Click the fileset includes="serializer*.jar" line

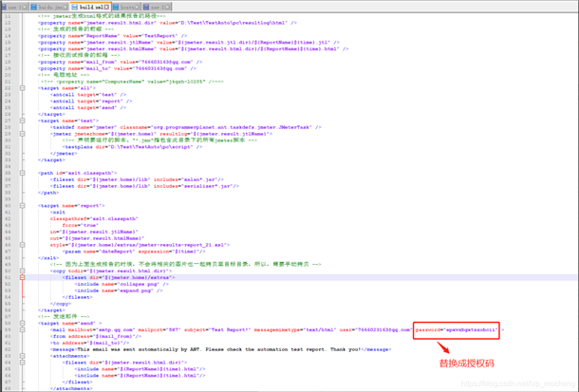(x=144, y=186)
